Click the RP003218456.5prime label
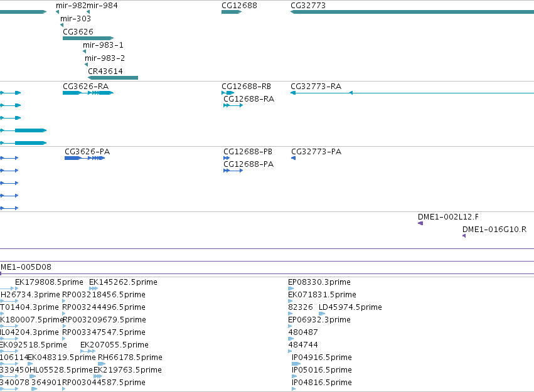534x392 pixels. [x=104, y=295]
